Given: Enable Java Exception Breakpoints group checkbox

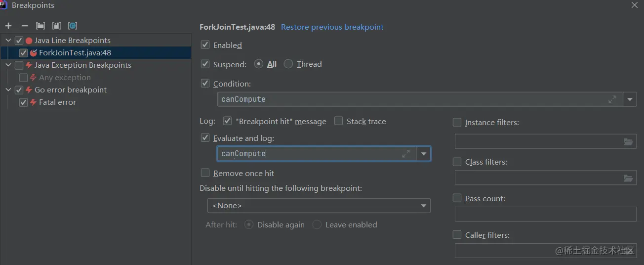Looking at the screenshot, I should point(19,65).
